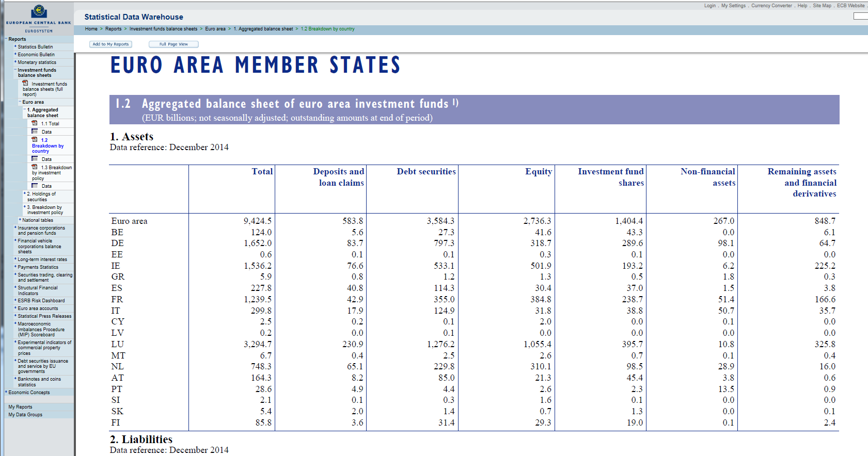Expand Financial vehicle corporations balance sheets

(15, 241)
